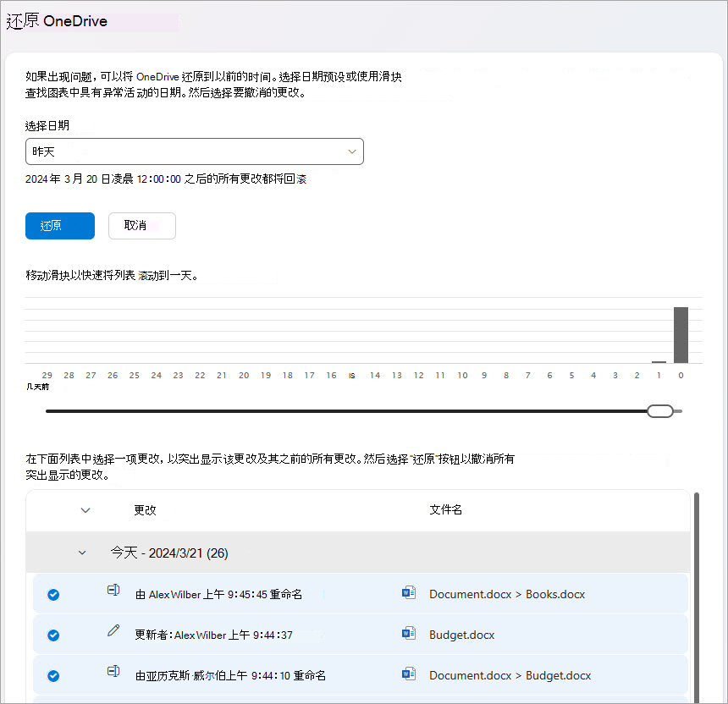Click the 文件名 column header
Image resolution: width=728 pixels, height=704 pixels.
[446, 509]
